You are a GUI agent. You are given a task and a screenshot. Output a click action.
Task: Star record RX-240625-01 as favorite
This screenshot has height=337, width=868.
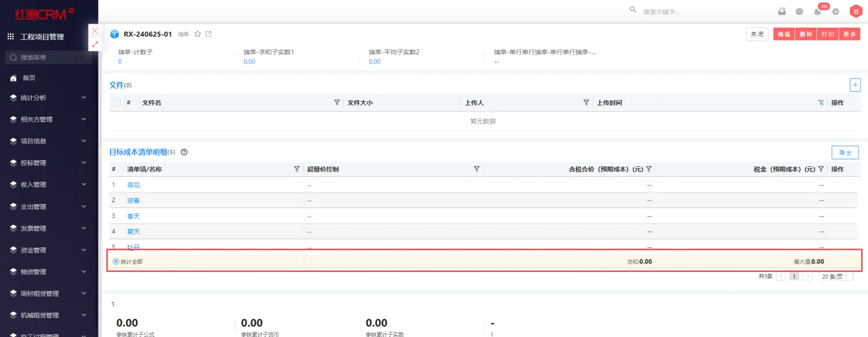(197, 34)
